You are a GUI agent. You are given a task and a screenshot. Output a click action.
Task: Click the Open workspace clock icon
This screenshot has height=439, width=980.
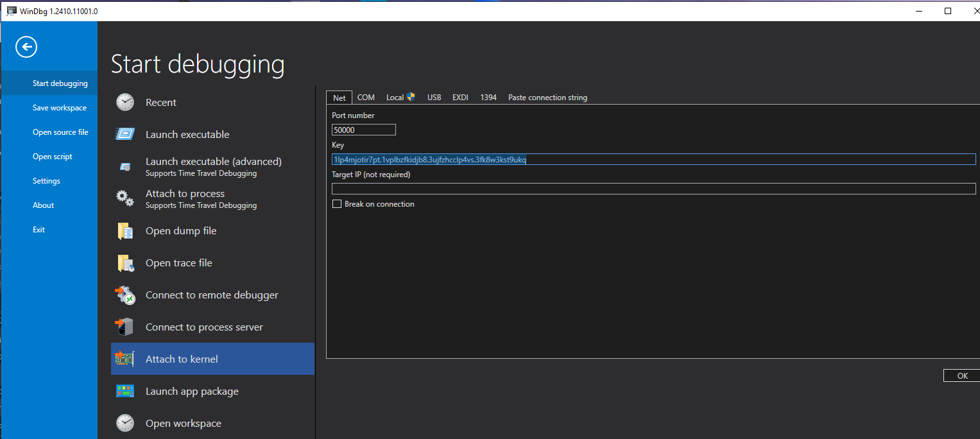pos(125,423)
